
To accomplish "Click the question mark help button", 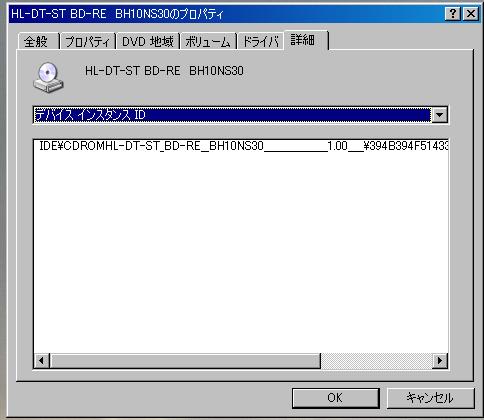I will [x=453, y=14].
